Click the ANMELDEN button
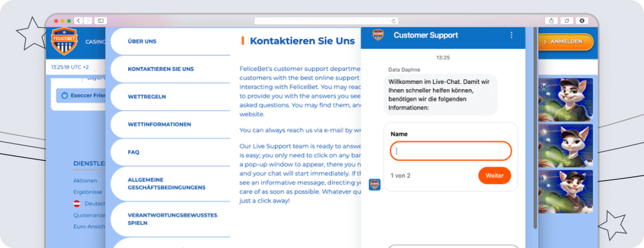644x248 pixels. click(566, 41)
